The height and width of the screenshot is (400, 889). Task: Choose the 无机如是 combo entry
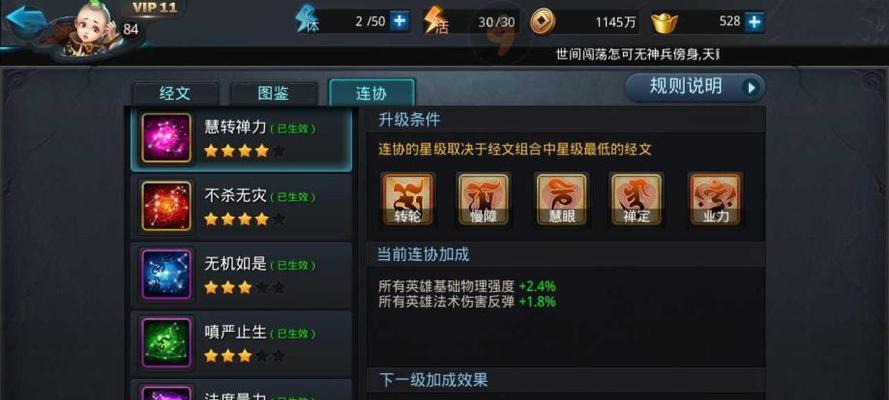[241, 275]
